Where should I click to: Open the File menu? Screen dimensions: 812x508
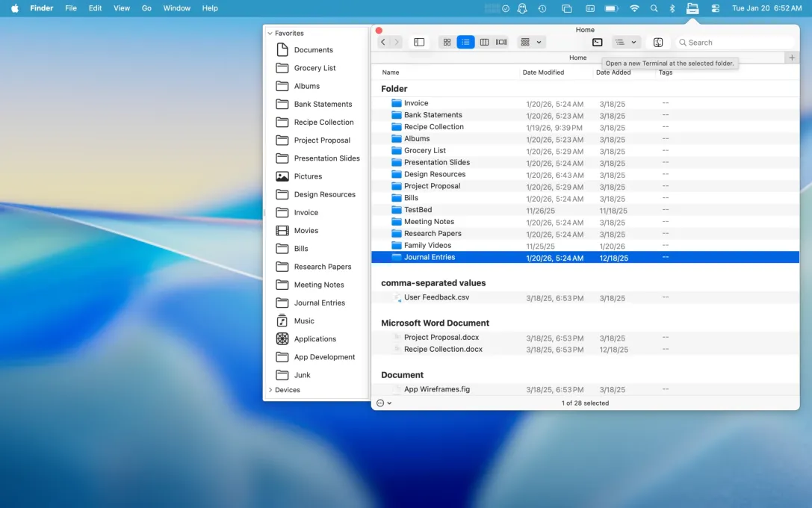(x=71, y=8)
